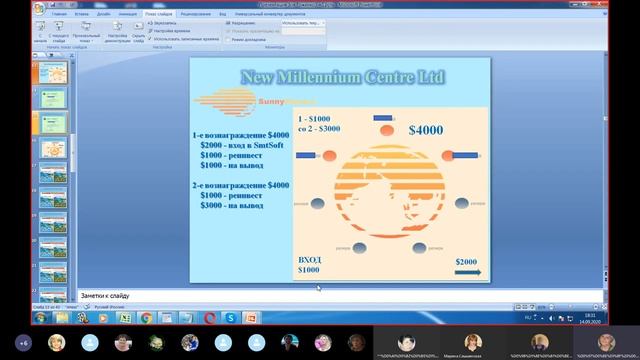This screenshot has height=360, width=640.
Task: Open the Show Presentation On dropdown
Action: (303, 31)
